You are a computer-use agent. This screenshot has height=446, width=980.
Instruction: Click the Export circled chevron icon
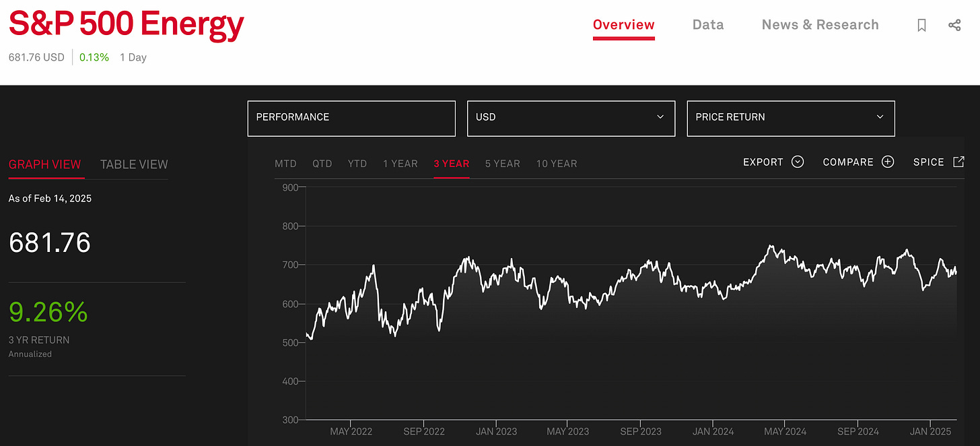(798, 162)
